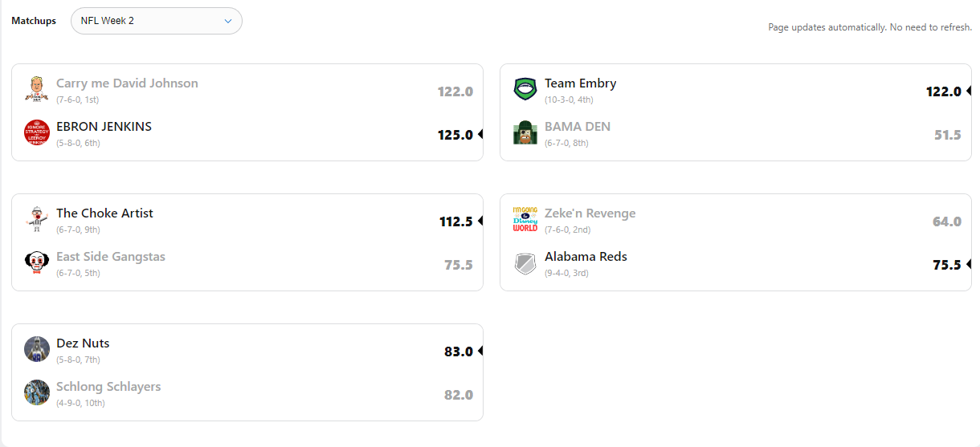Click Schlong Schlayers score of 82.0
The width and height of the screenshot is (980, 447).
click(459, 395)
